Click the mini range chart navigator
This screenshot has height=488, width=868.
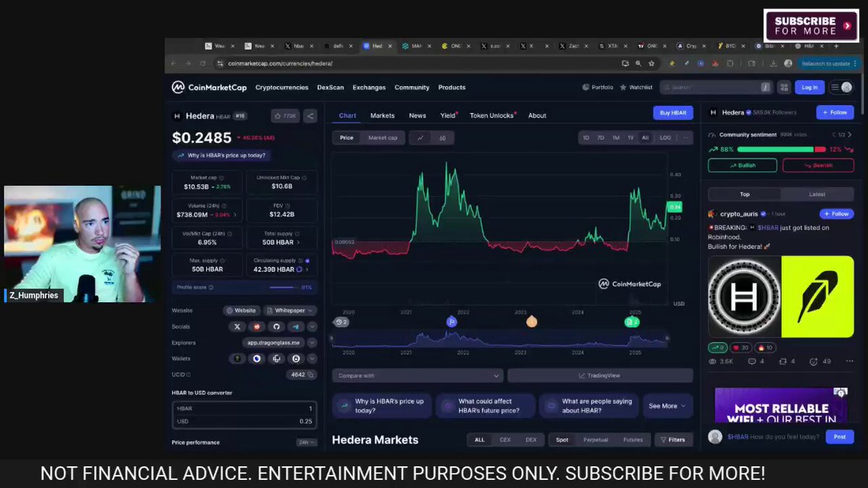click(x=501, y=338)
